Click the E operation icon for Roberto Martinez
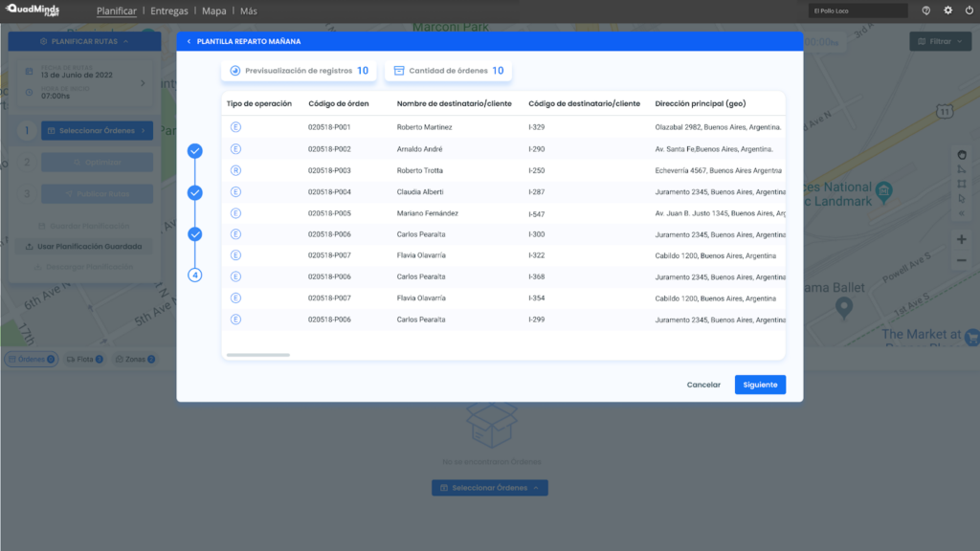The image size is (980, 551). point(235,127)
